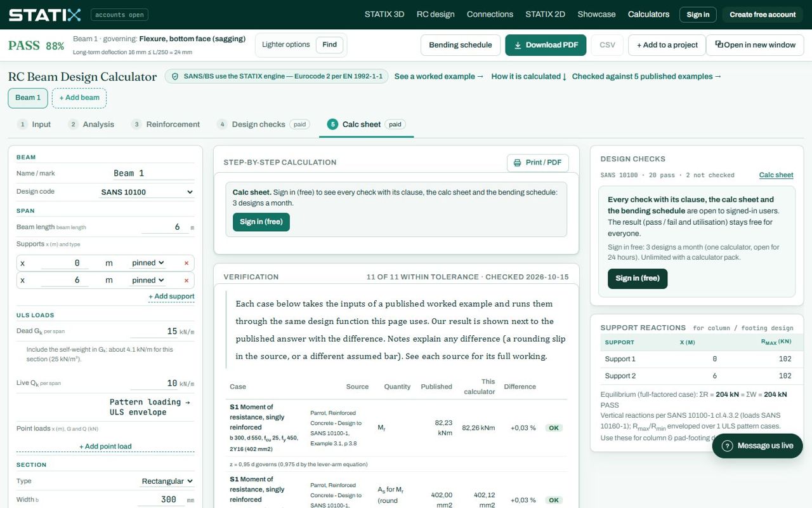
Task: Open Connections in top navigation
Action: pos(490,14)
